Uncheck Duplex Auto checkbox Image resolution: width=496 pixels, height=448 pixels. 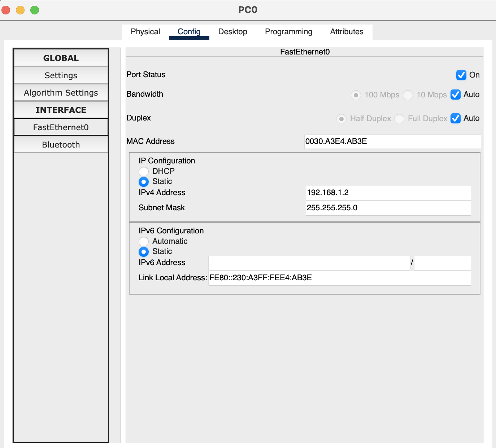pos(456,118)
